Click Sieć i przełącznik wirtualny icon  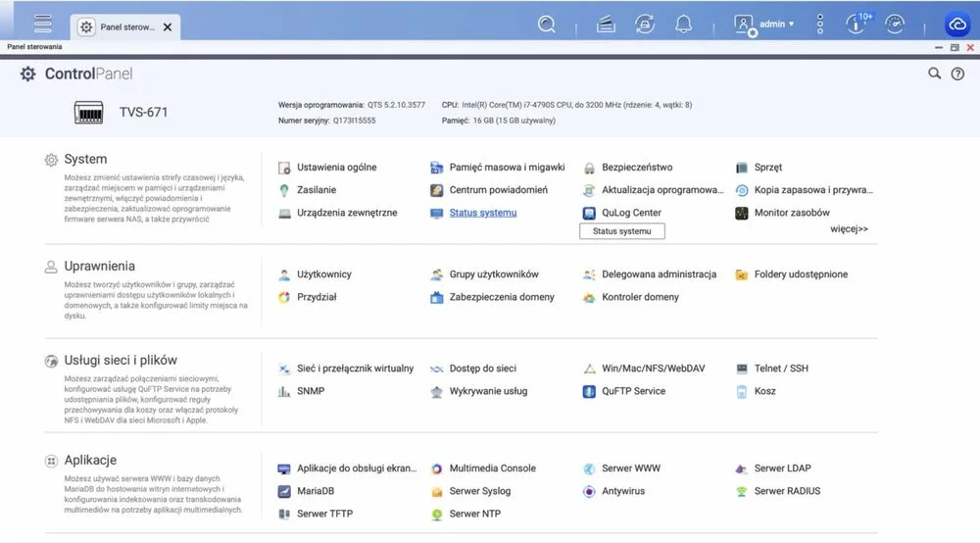[x=284, y=369]
